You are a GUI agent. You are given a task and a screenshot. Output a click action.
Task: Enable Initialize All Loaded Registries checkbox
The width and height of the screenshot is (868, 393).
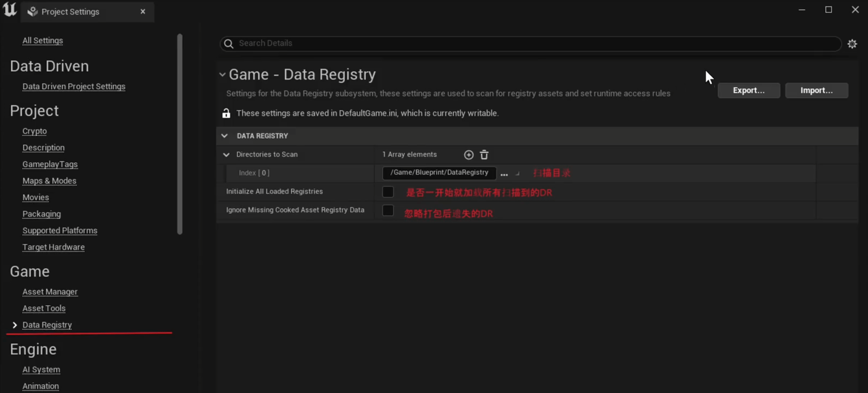388,192
